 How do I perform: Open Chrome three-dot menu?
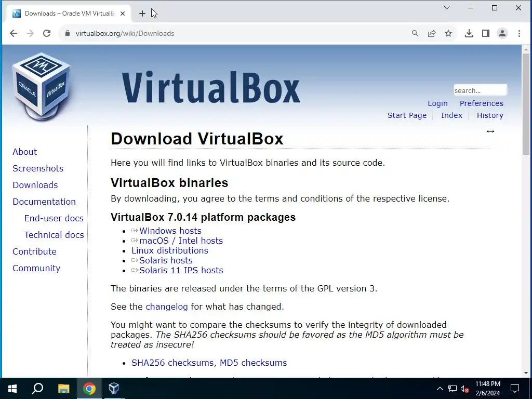click(519, 33)
